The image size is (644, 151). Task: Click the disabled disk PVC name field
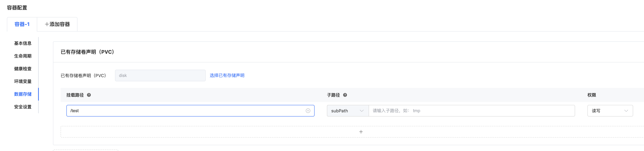click(160, 75)
